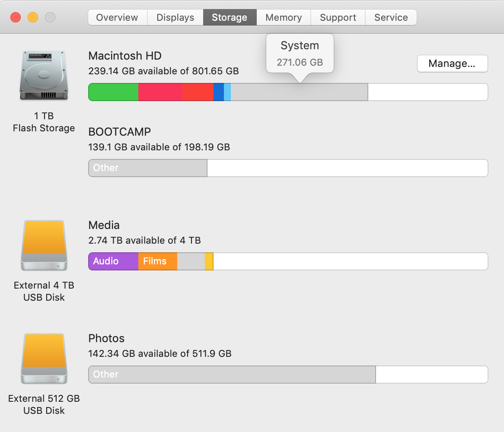Viewport: 504px width, 432px height.
Task: Click the Other segment of Photos bar
Action: [x=232, y=375]
